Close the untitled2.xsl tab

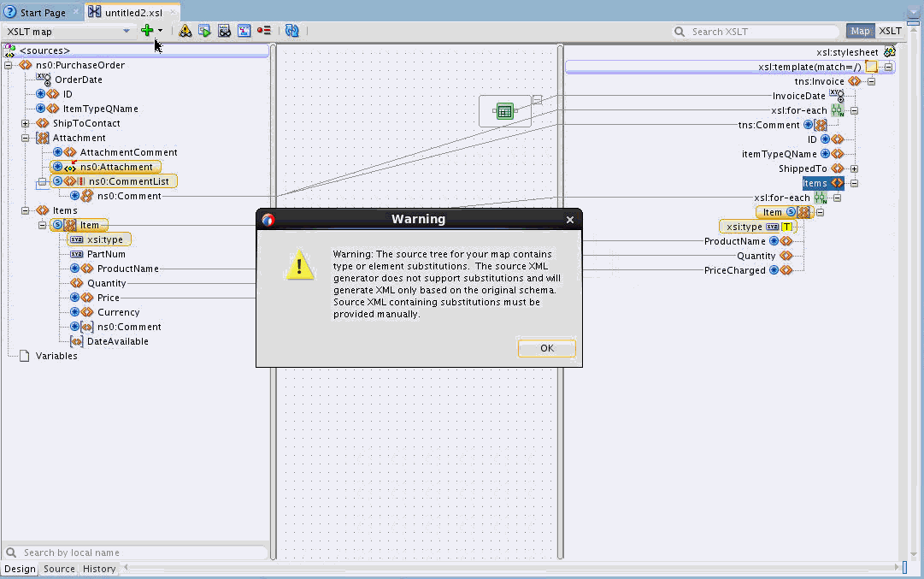pyautogui.click(x=173, y=12)
